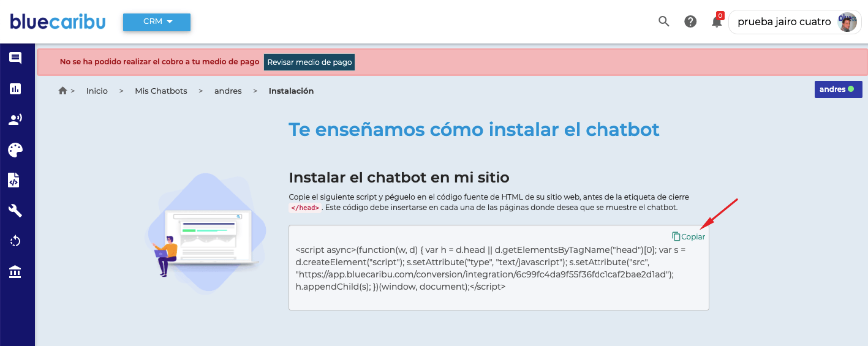Open the CRM dropdown menu

(157, 22)
